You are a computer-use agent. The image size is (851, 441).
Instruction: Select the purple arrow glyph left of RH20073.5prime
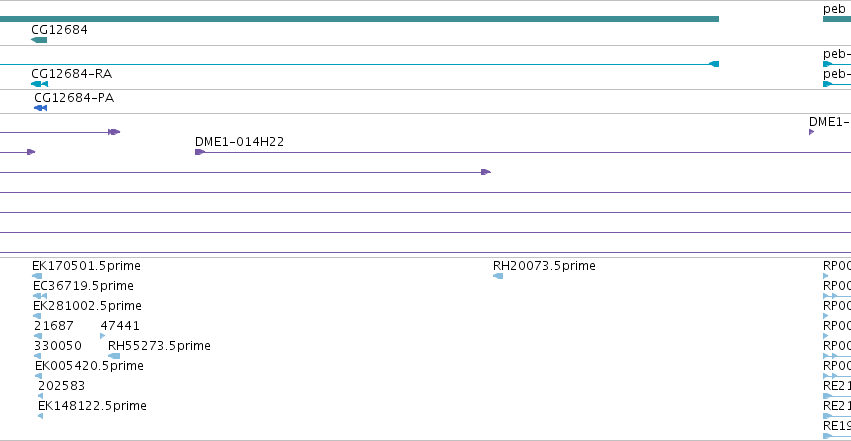click(x=486, y=172)
